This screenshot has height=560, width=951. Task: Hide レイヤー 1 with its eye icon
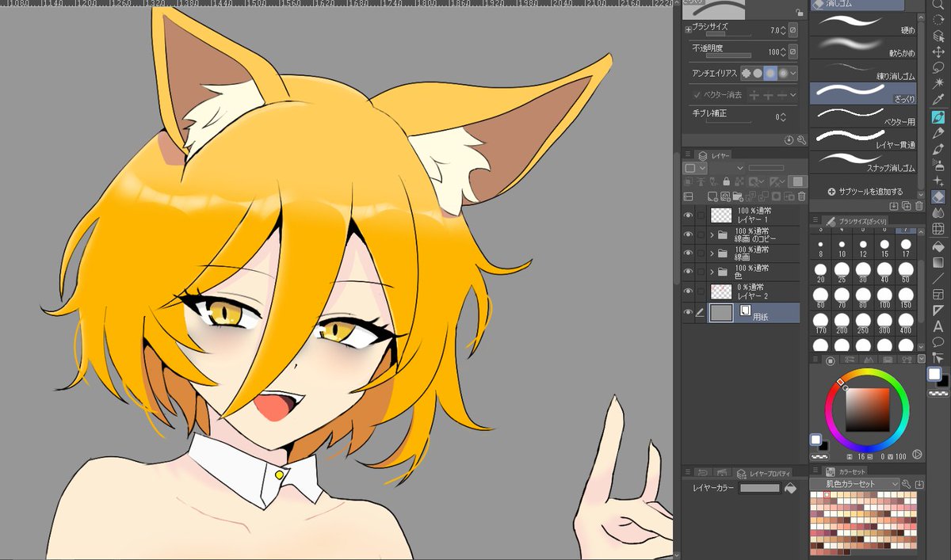coord(688,215)
